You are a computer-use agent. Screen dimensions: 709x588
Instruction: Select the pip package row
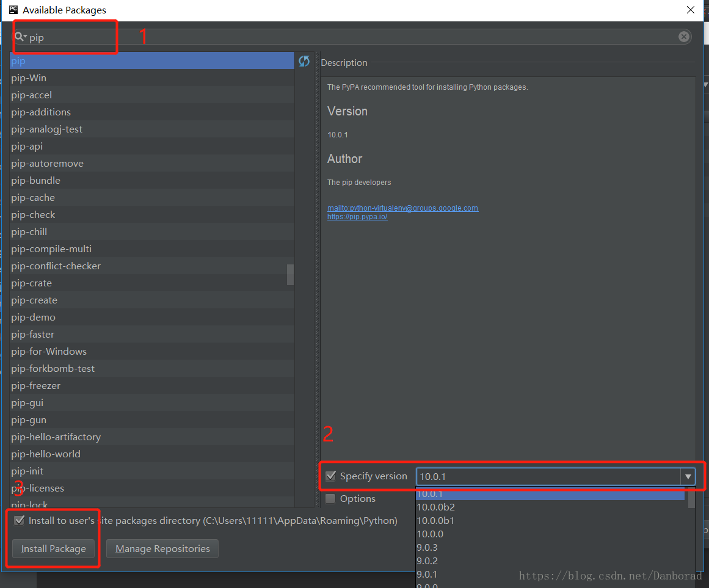(152, 60)
